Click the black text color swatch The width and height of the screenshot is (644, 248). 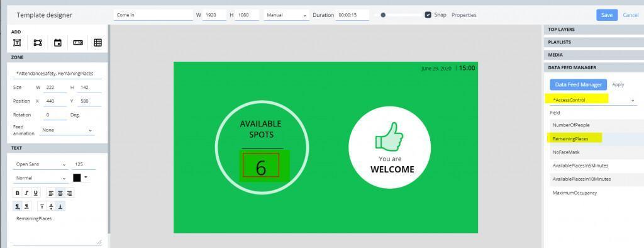tap(77, 178)
